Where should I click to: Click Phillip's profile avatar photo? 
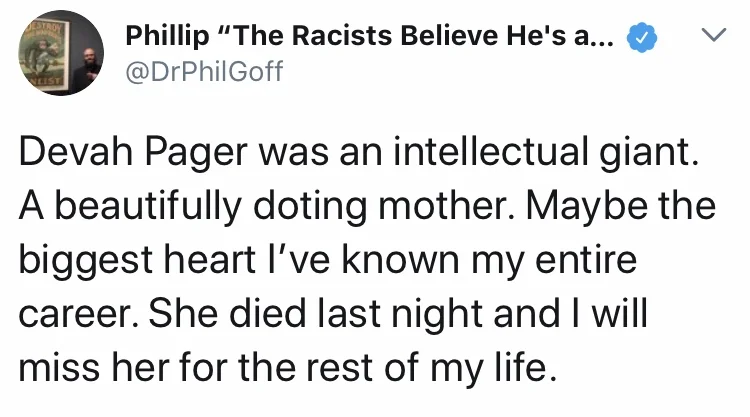[59, 53]
